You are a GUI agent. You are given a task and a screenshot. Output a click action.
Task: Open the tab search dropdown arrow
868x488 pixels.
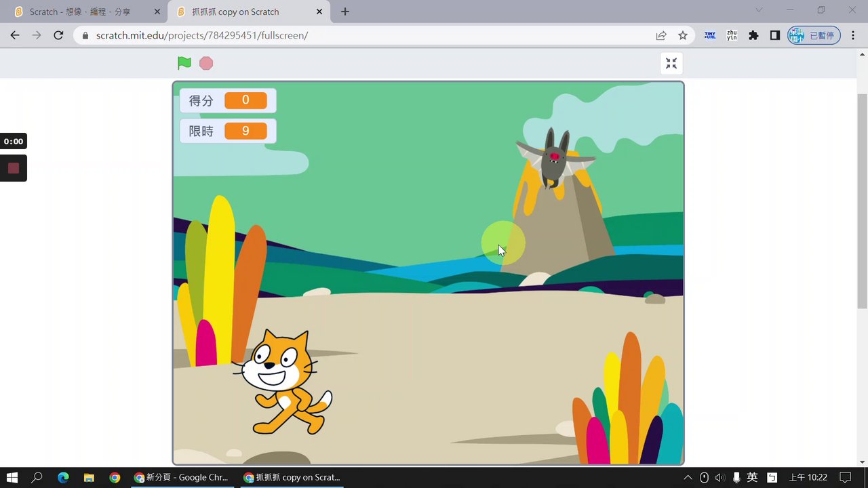click(x=759, y=10)
